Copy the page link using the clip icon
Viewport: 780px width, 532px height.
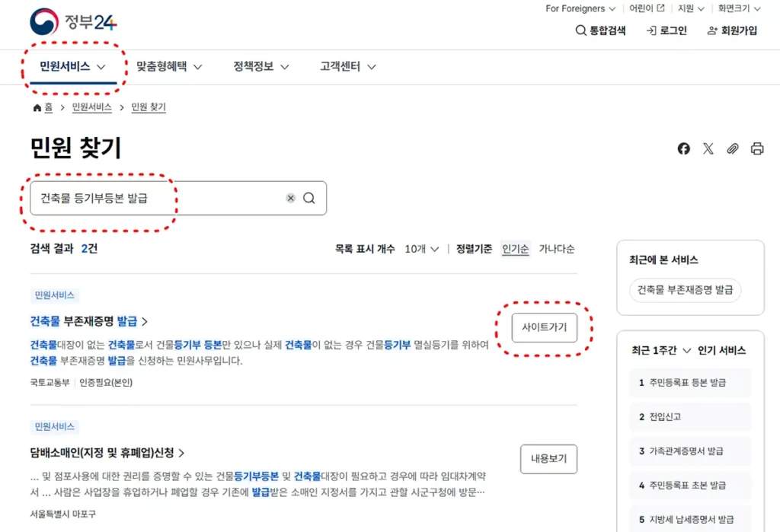[x=732, y=148]
